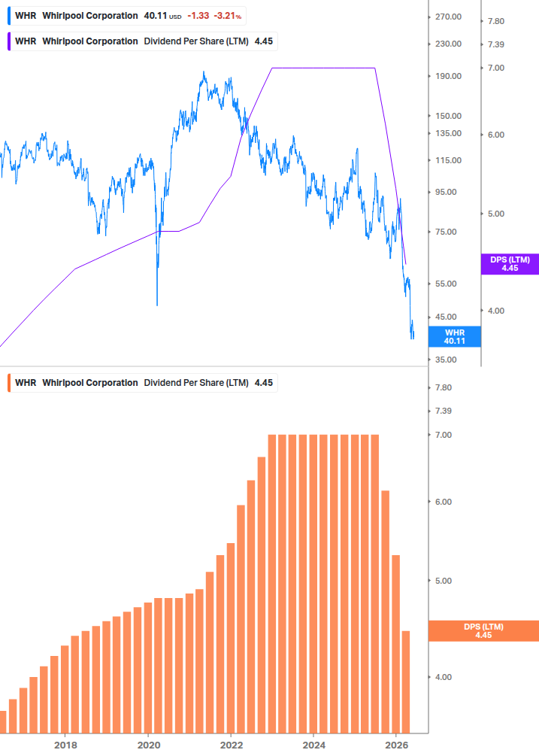
Task: Click the WHR price legend in top chart
Action: pyautogui.click(x=127, y=16)
